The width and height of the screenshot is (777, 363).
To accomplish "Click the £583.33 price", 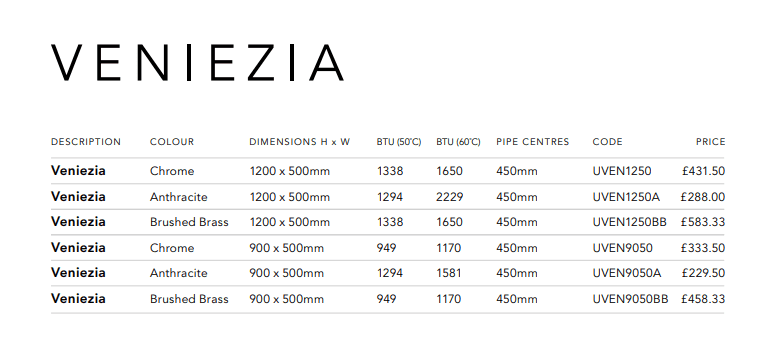I will 703,222.
